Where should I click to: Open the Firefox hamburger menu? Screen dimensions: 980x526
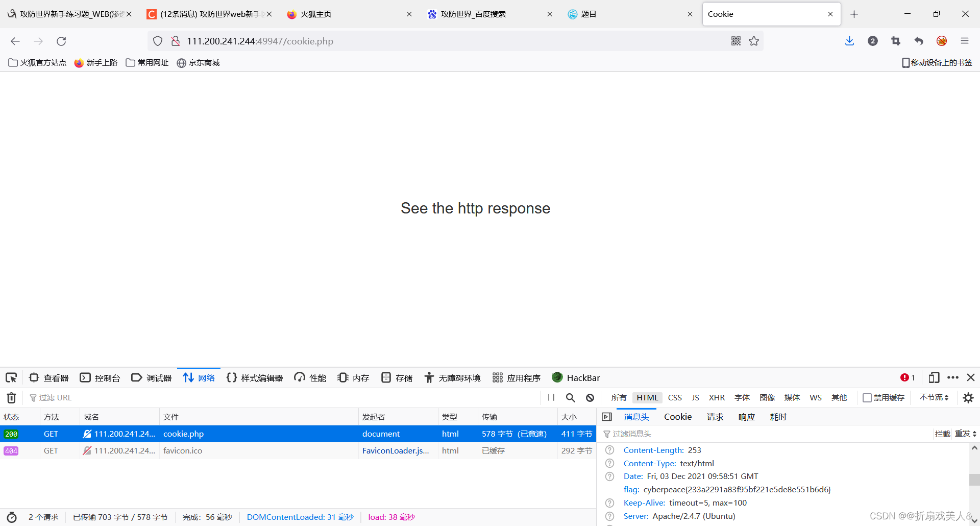pyautogui.click(x=964, y=41)
